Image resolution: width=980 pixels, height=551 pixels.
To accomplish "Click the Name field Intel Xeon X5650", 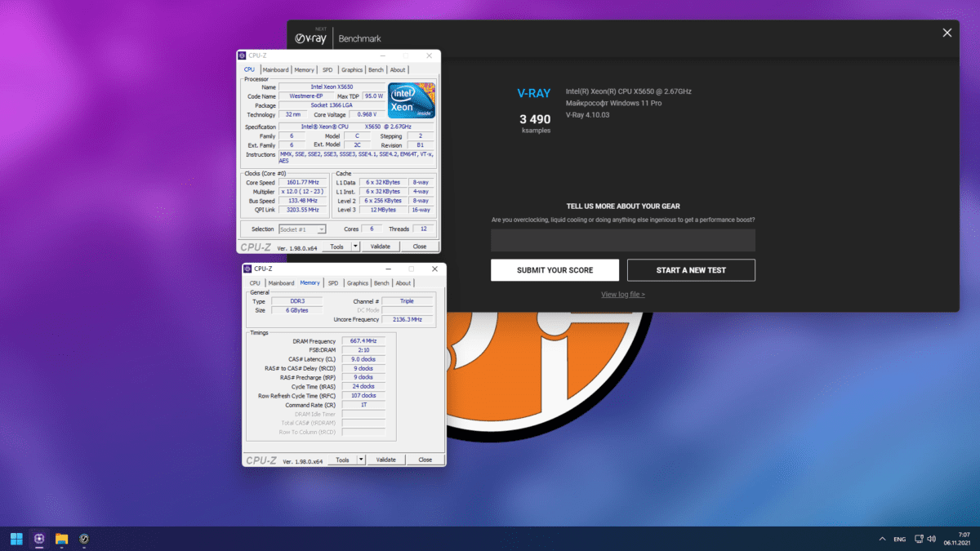I will (332, 87).
